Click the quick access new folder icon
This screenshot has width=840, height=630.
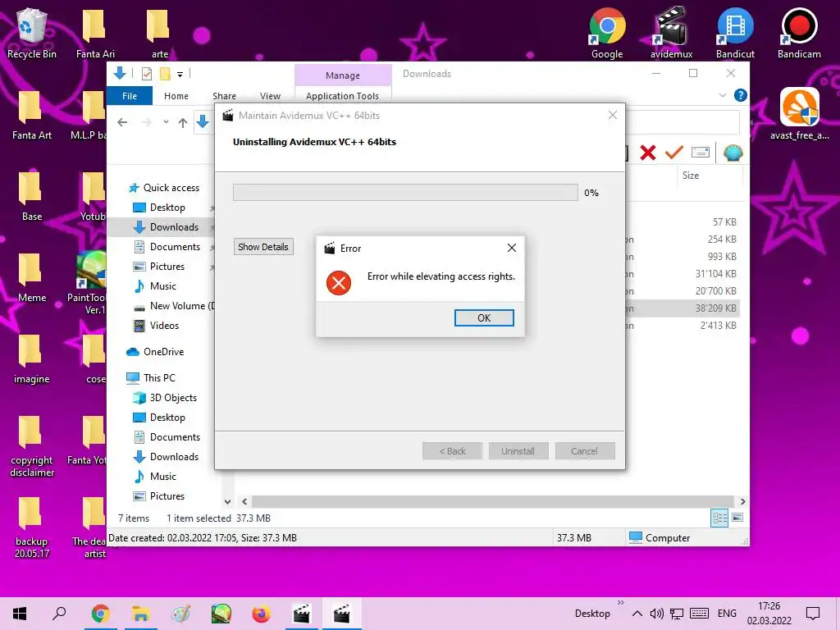(165, 74)
